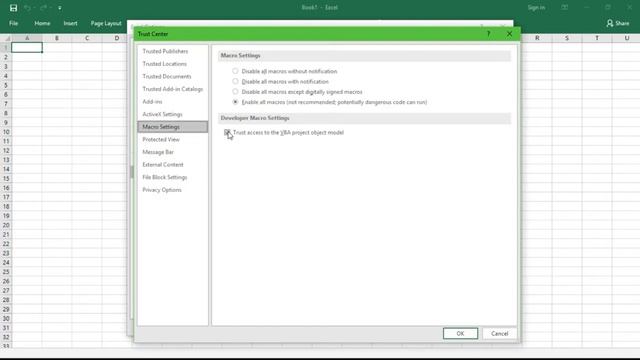Select row 30 header
Viewport: 640px width, 360px height.
point(6,318)
